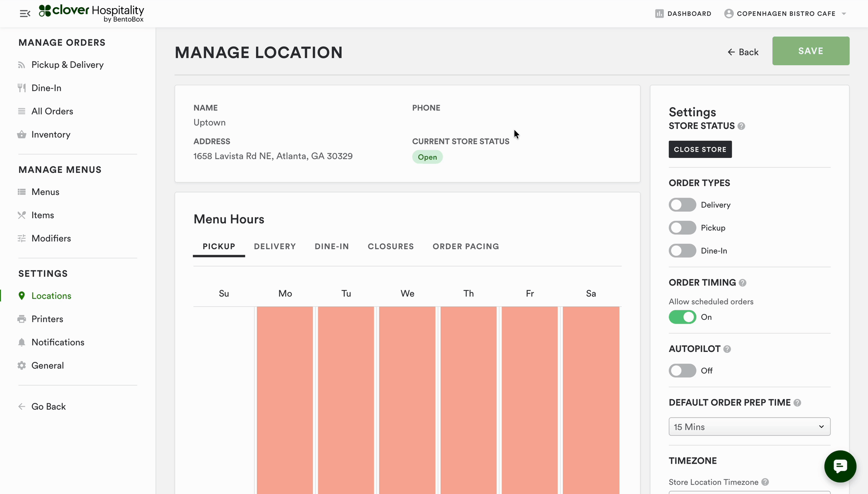Click the Default Order Prep Time help icon
868x494 pixels.
(797, 403)
